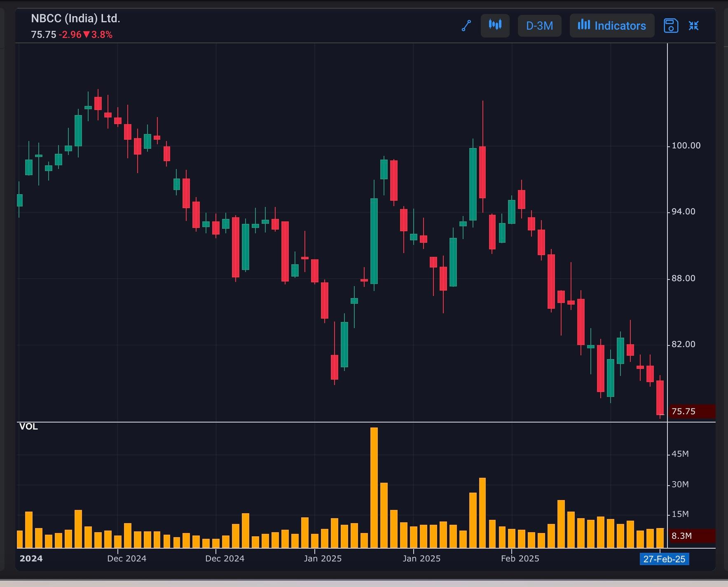The height and width of the screenshot is (587, 728).
Task: Open the Indicators menu
Action: 612,26
